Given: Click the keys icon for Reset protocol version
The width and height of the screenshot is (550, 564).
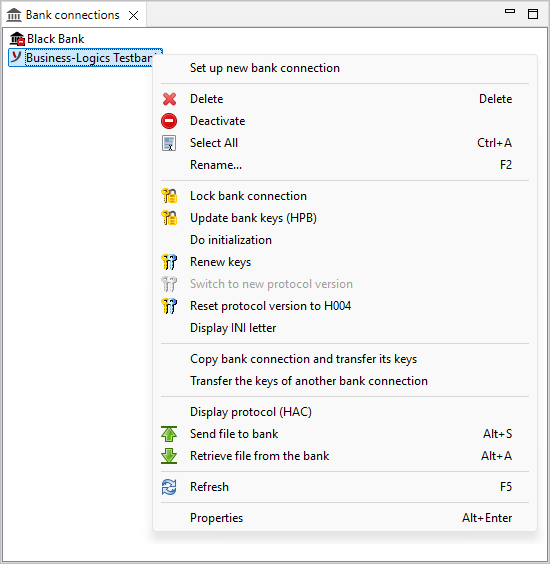Looking at the screenshot, I should (169, 306).
